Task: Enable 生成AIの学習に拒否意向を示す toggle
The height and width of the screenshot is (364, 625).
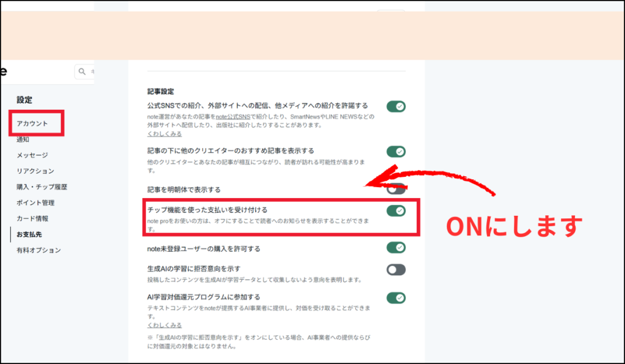Action: click(396, 269)
